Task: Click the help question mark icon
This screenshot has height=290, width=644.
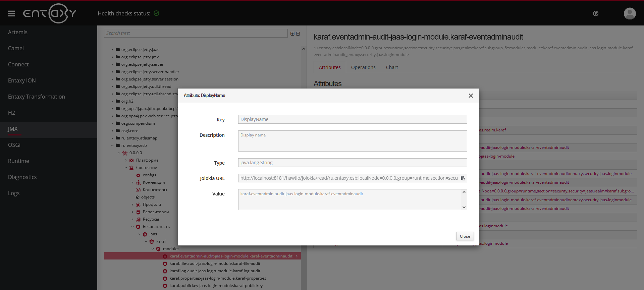Action: click(x=595, y=13)
